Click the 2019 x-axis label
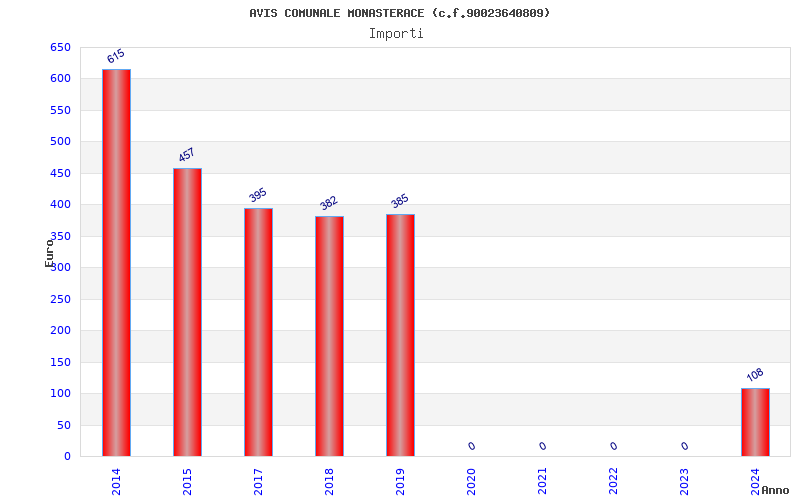800x500 pixels. click(x=400, y=481)
